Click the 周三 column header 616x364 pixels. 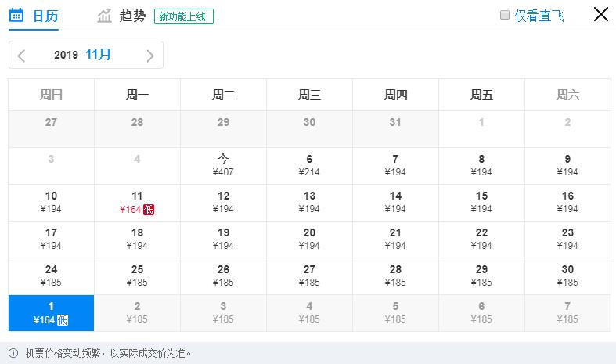coord(309,95)
